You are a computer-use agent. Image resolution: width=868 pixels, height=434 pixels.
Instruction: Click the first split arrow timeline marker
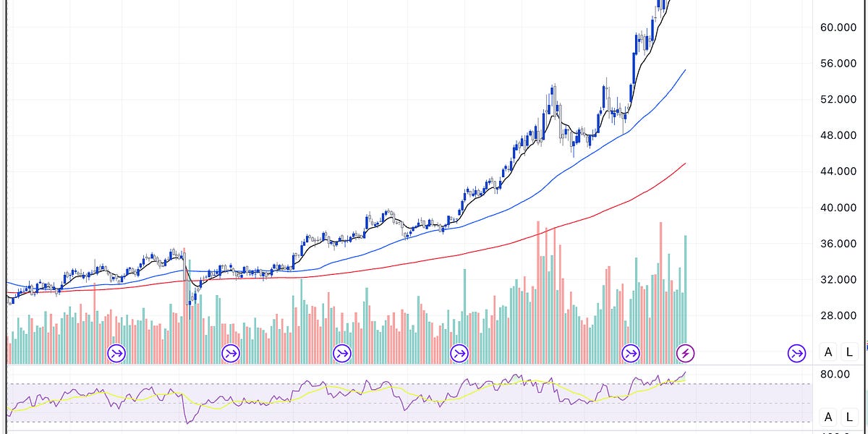pos(116,352)
